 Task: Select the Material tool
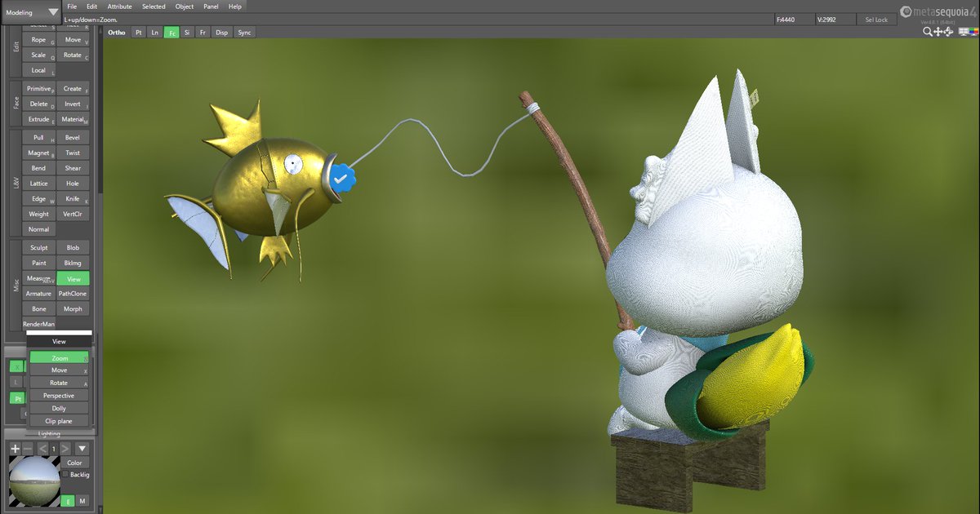pyautogui.click(x=73, y=119)
